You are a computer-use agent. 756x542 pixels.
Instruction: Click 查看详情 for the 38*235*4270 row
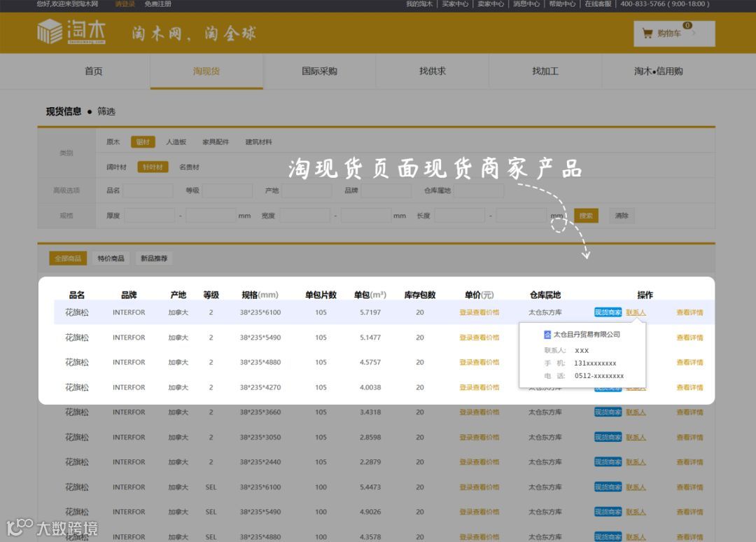(x=690, y=387)
